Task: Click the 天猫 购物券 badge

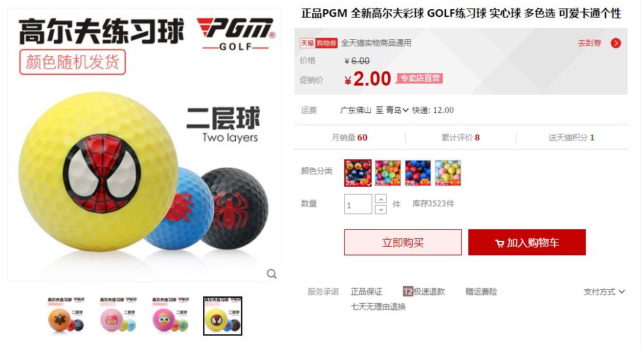Action: click(x=319, y=43)
